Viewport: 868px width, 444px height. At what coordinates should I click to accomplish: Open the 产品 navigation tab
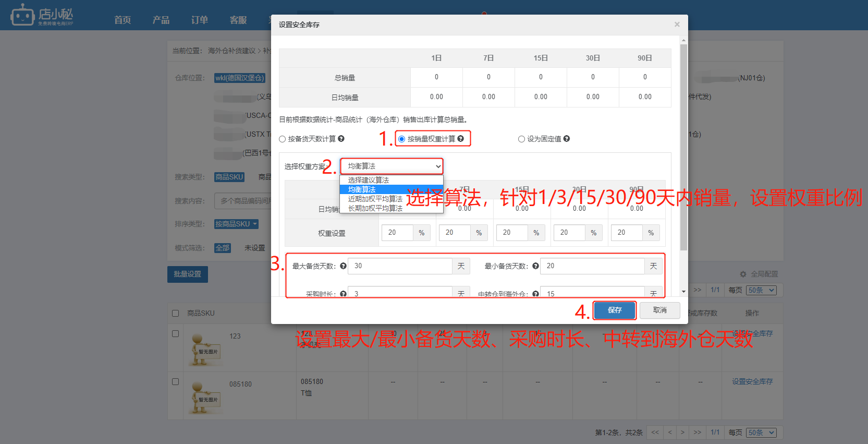click(161, 20)
